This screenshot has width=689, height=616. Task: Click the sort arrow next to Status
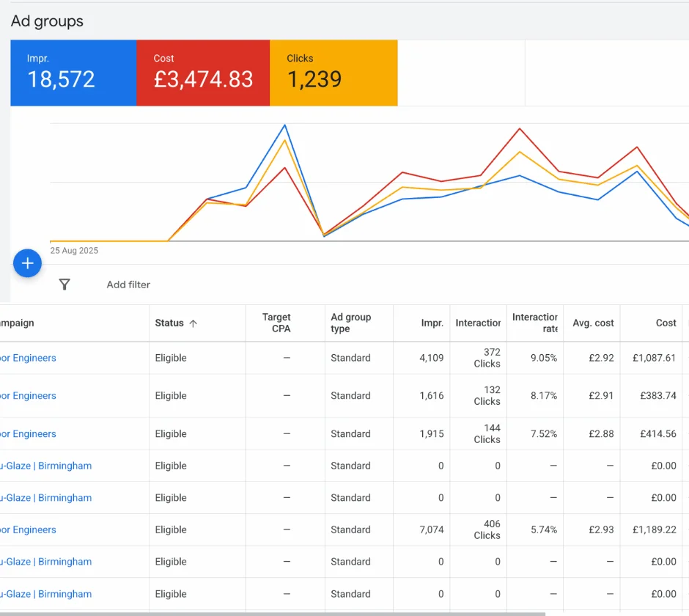pyautogui.click(x=194, y=323)
